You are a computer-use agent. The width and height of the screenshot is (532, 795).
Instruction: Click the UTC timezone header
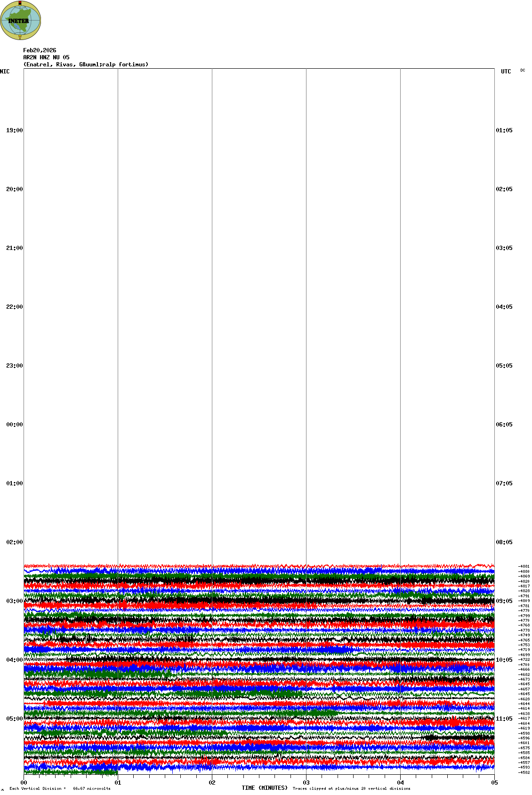(506, 72)
